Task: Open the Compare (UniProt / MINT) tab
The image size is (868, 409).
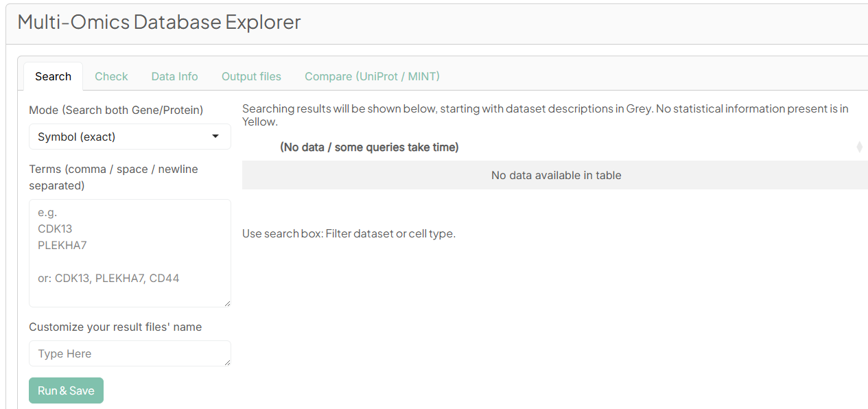Action: pyautogui.click(x=372, y=76)
